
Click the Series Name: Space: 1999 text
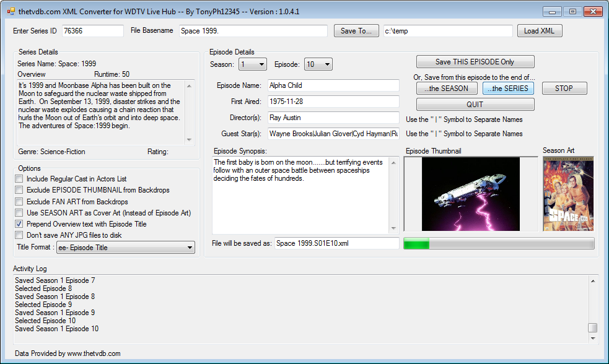point(57,64)
